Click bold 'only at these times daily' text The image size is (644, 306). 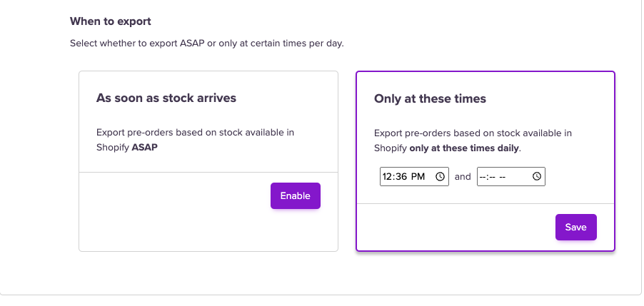(x=464, y=148)
